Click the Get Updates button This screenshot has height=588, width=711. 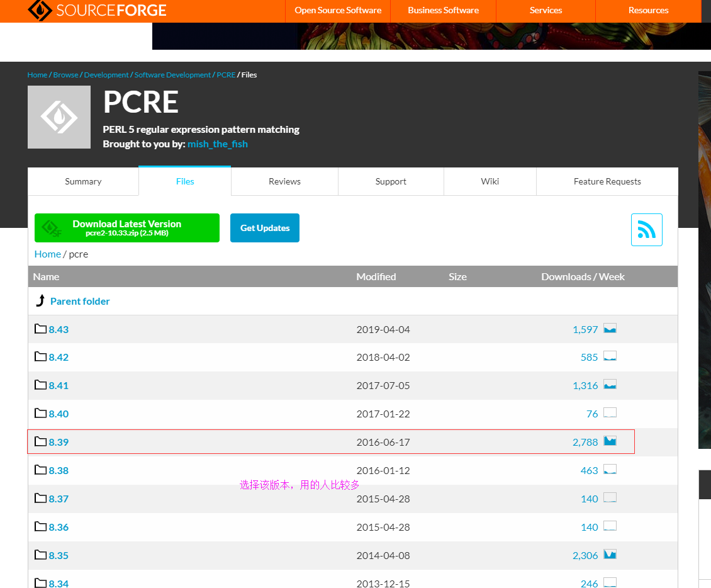tap(265, 228)
